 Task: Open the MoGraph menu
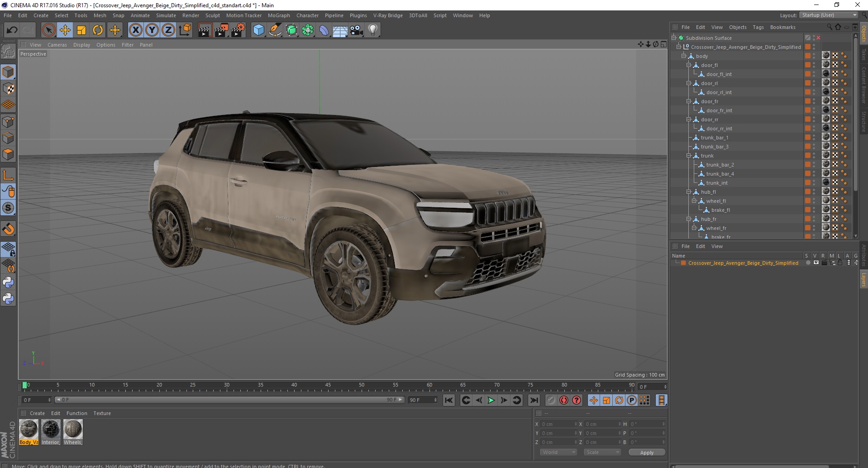279,15
